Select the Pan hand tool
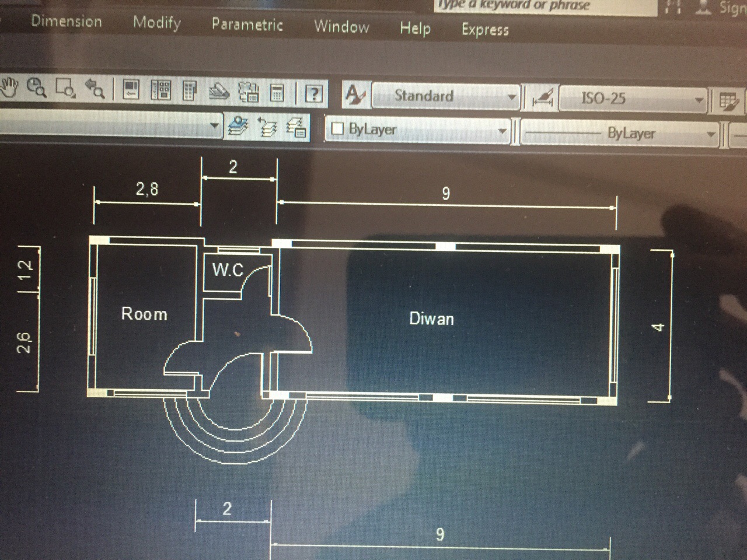Viewport: 747px width, 560px height. tap(10, 87)
